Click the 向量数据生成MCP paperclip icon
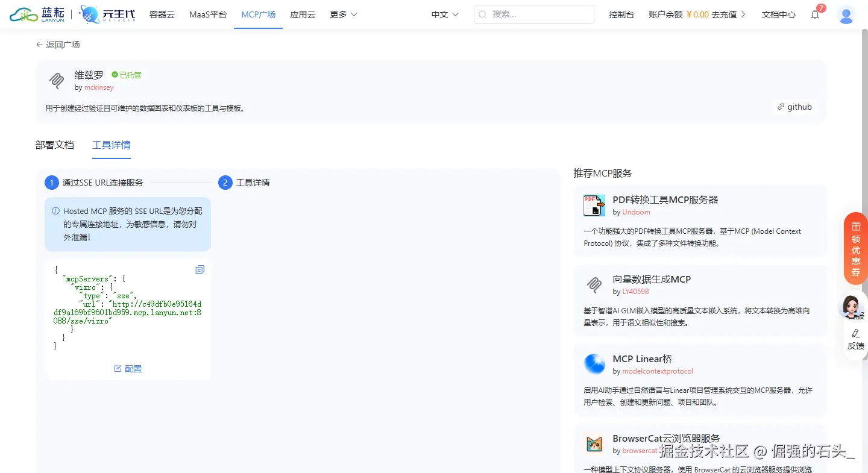 pyautogui.click(x=594, y=285)
